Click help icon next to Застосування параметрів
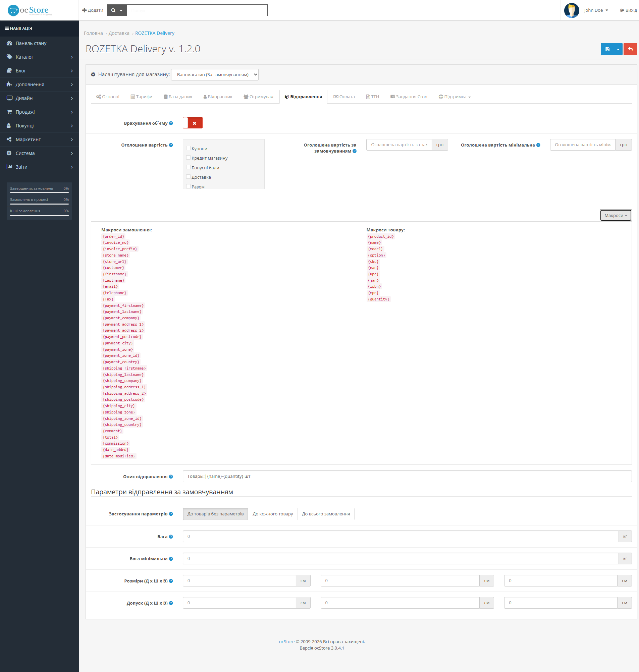 [171, 514]
